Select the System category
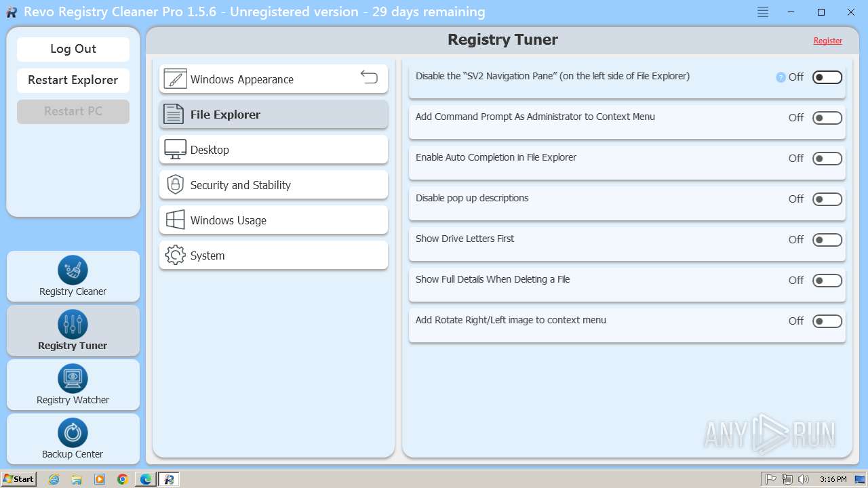This screenshot has width=868, height=488. pos(273,256)
